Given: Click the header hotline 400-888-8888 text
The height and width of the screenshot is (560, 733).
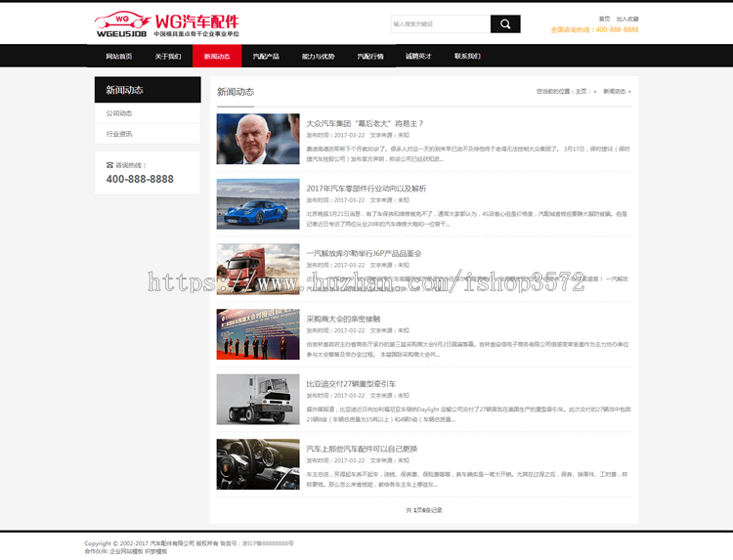Looking at the screenshot, I should point(617,29).
